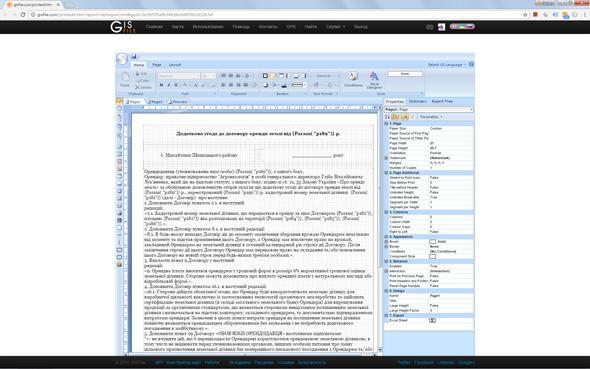The width and height of the screenshot is (590, 369).
Task: Click the help question-mark icon
Action: tap(471, 64)
